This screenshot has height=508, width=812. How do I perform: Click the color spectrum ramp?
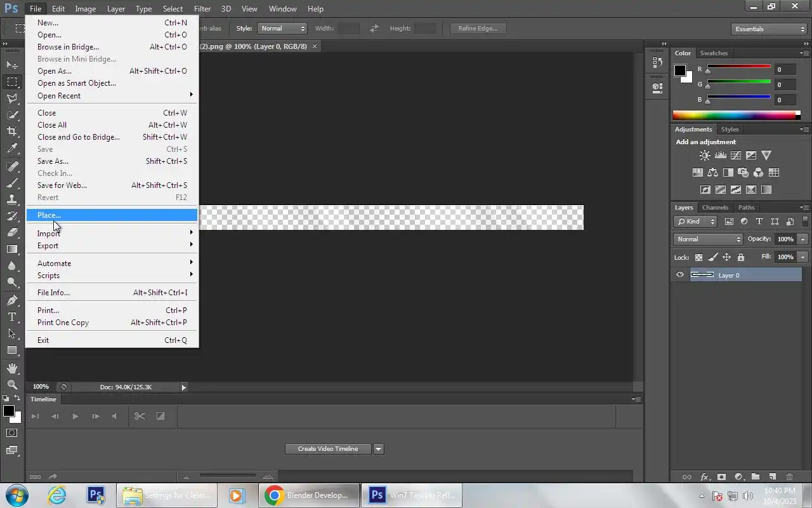[x=736, y=115]
